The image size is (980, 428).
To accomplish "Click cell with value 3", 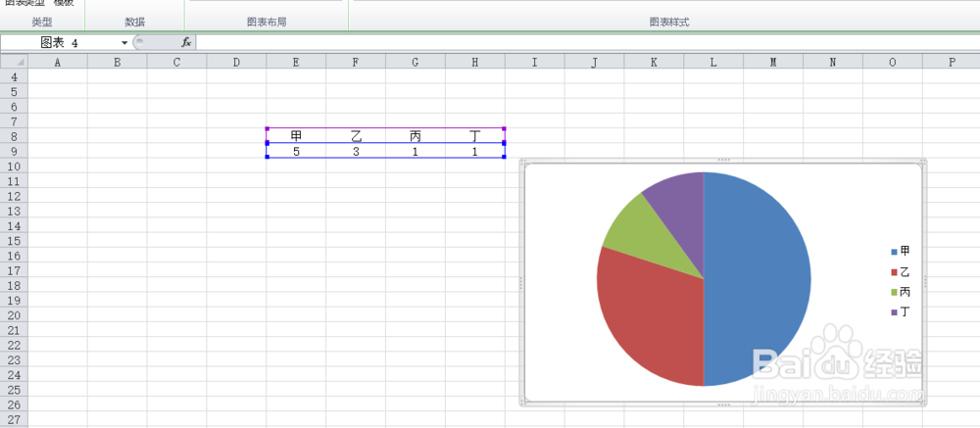I will coord(356,151).
